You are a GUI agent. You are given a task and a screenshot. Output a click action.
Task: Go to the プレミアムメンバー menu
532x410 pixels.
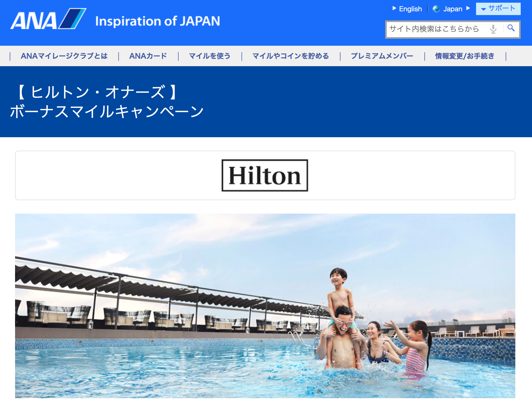(x=382, y=56)
